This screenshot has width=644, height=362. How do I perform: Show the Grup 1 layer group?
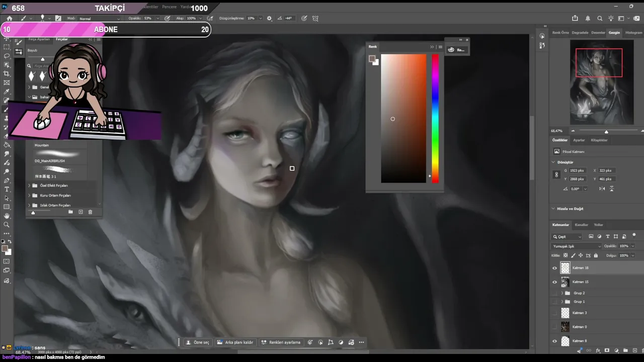[x=555, y=302]
